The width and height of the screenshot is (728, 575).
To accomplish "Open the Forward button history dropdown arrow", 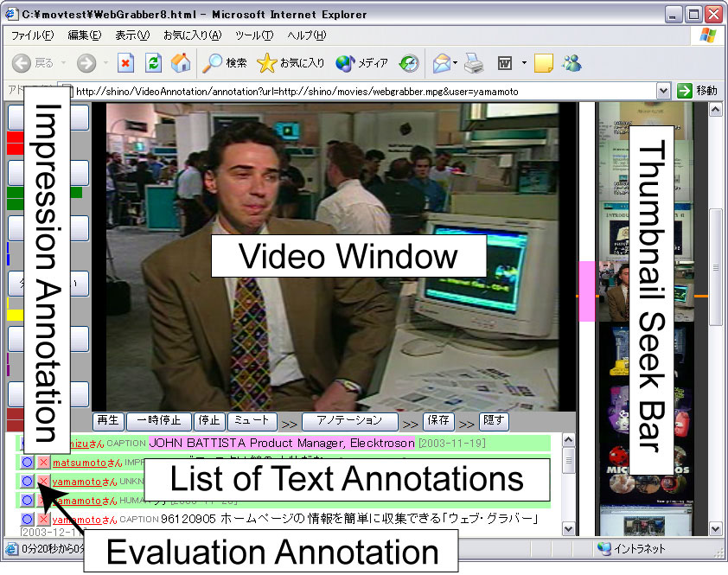I will 105,63.
